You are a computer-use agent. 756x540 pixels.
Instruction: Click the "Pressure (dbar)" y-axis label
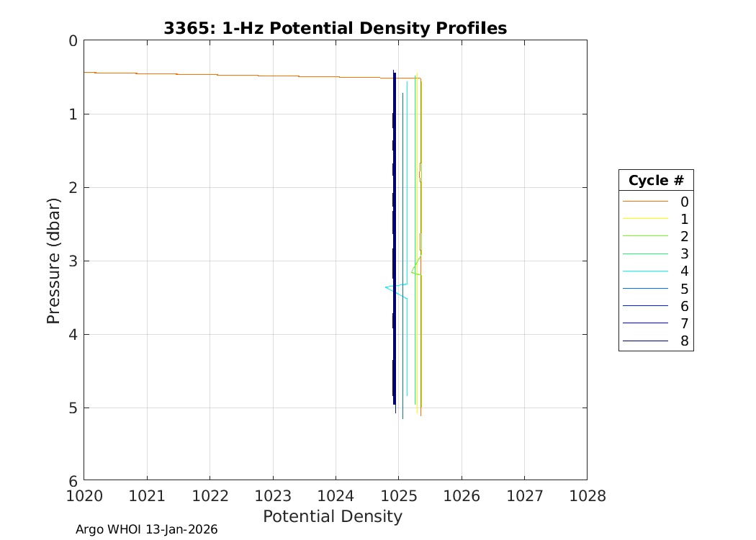(x=53, y=260)
